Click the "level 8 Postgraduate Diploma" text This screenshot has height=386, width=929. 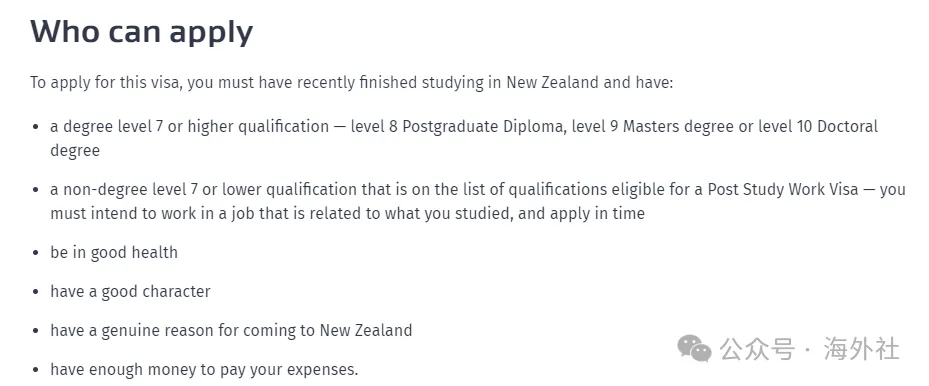pos(457,127)
